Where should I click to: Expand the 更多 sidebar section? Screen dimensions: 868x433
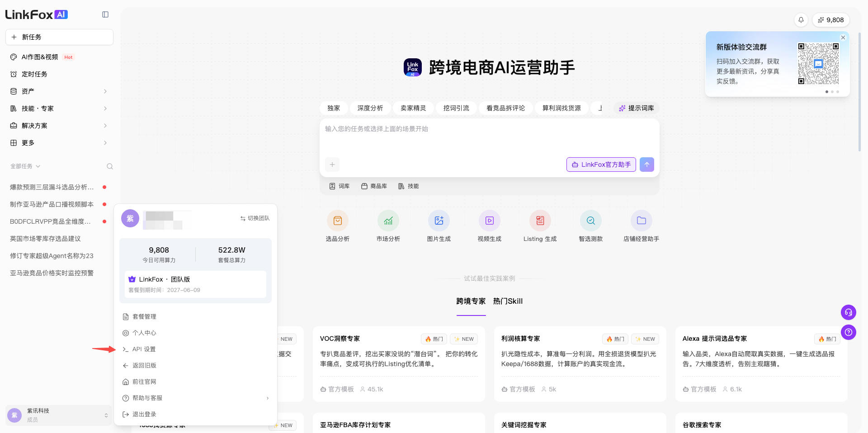click(59, 143)
